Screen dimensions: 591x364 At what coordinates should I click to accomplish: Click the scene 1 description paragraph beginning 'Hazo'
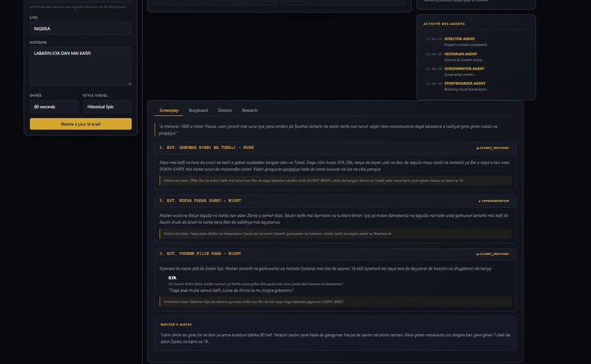[334, 166]
